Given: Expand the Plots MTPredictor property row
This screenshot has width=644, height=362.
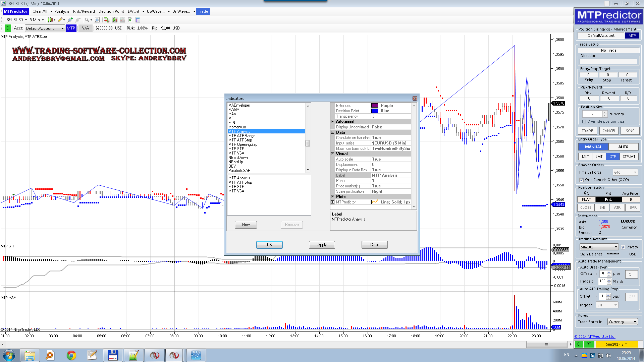Looking at the screenshot, I should tap(332, 202).
